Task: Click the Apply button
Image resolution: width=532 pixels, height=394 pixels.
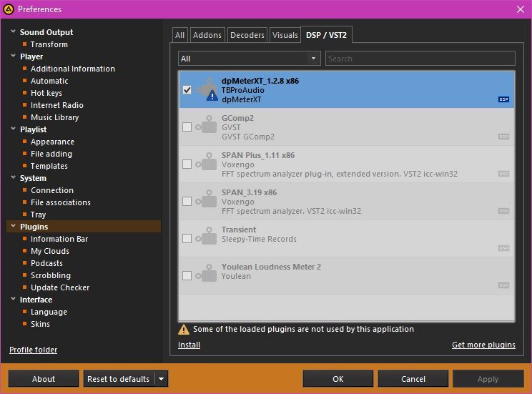Action: coord(488,379)
